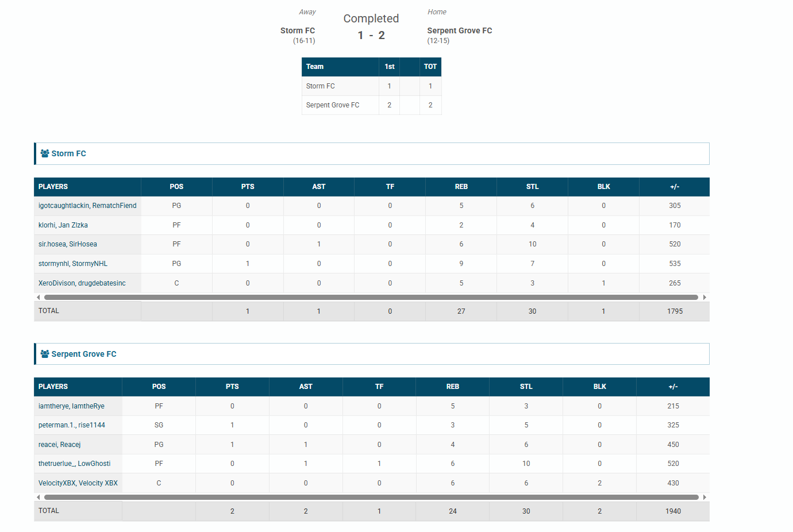This screenshot has height=532, width=793.
Task: Open the home team Serpent Grove FC link
Action: coord(459,30)
